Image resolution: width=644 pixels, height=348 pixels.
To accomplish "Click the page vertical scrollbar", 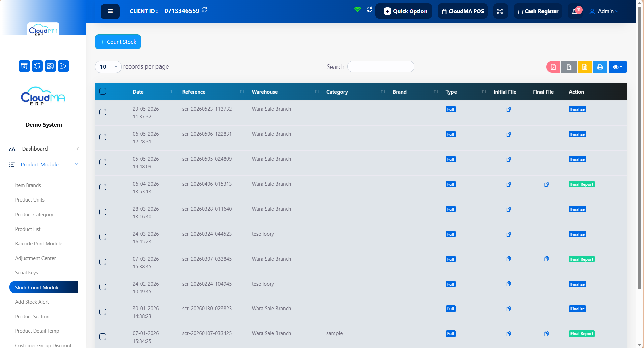I will (639, 149).
